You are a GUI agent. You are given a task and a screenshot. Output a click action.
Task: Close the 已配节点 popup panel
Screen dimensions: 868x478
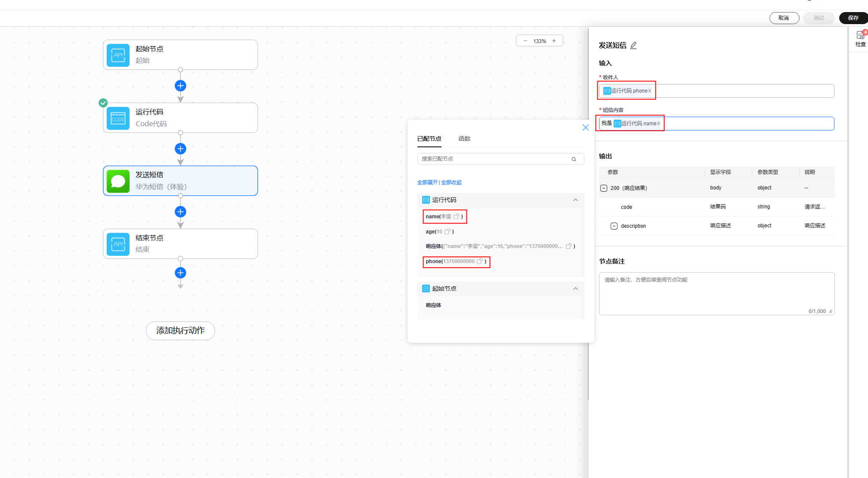[x=585, y=127]
